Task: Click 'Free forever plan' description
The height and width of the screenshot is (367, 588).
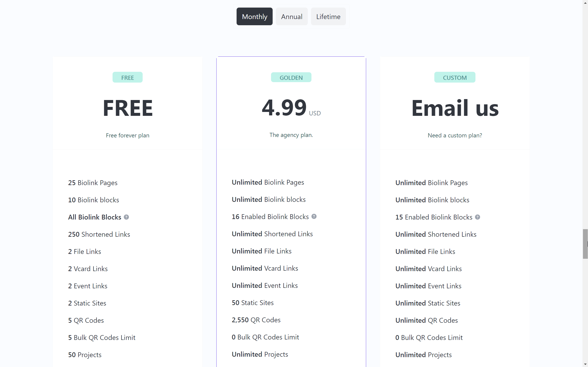Action: (127, 135)
